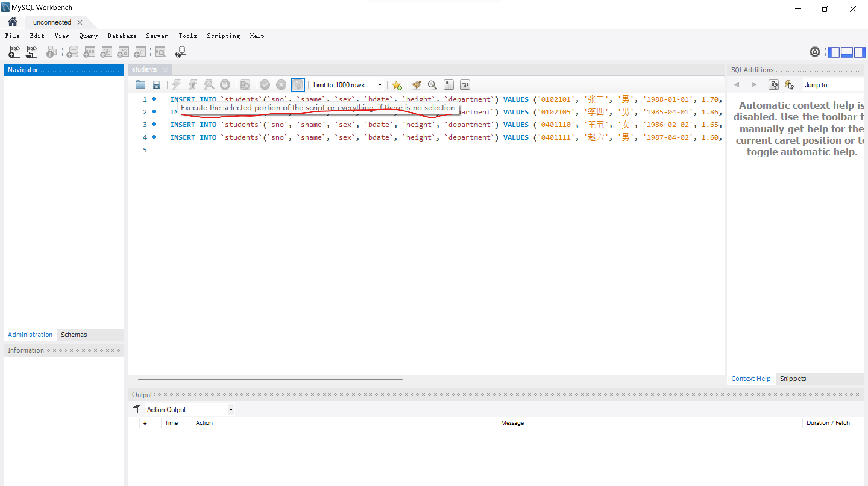
Task: Beautify the SQL script with broom
Action: click(417, 85)
